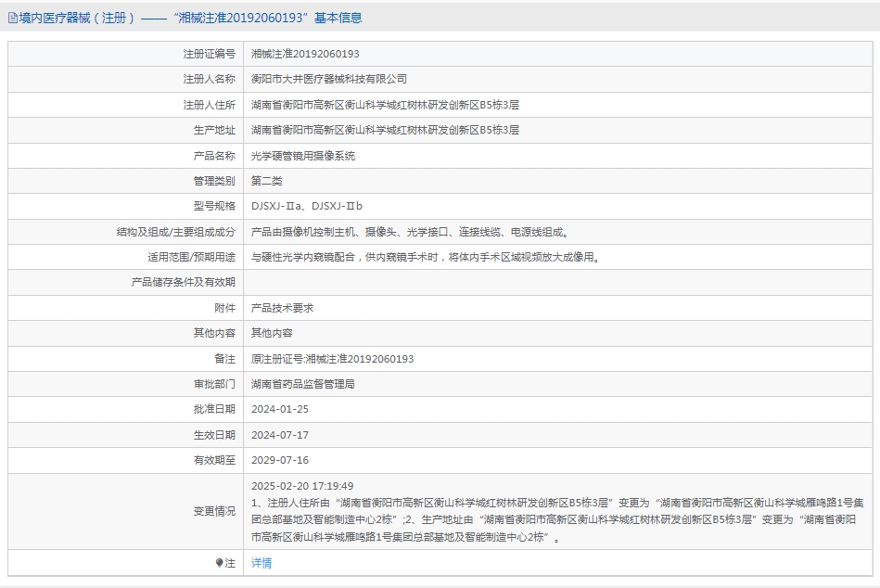880x588 pixels.
Task: Click the bullet icon beside 注 label
Action: pos(220,563)
